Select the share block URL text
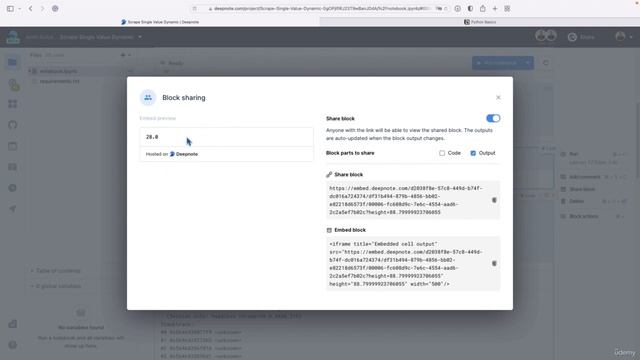 tap(406, 200)
